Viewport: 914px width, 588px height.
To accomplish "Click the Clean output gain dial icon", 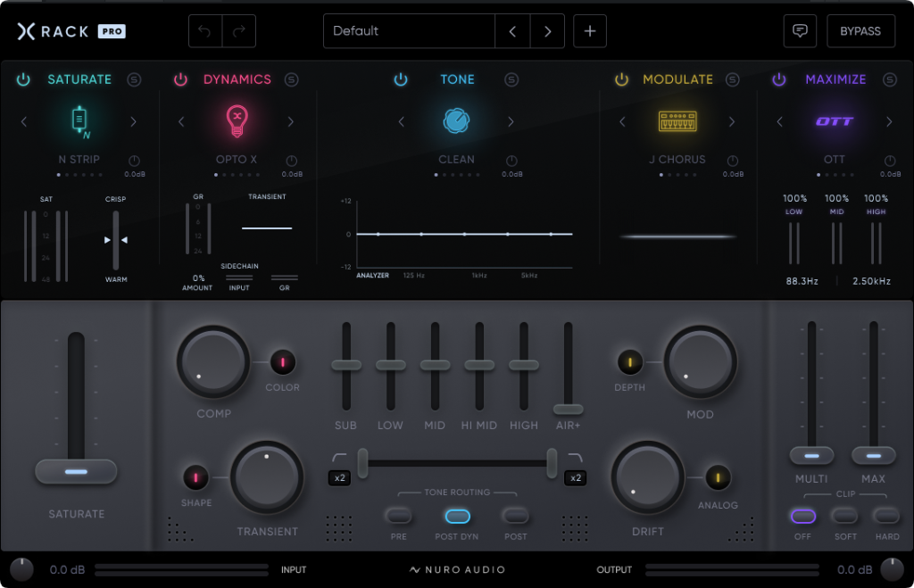I will pos(511,161).
